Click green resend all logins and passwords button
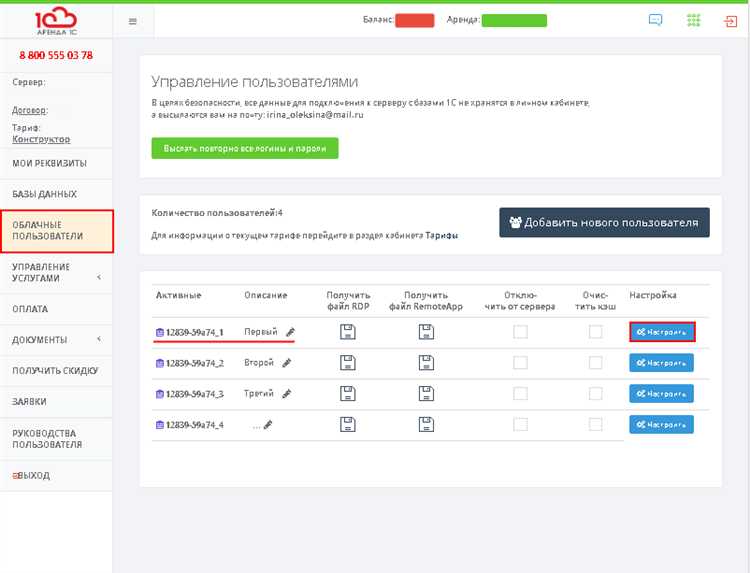750x573 pixels. (x=245, y=148)
